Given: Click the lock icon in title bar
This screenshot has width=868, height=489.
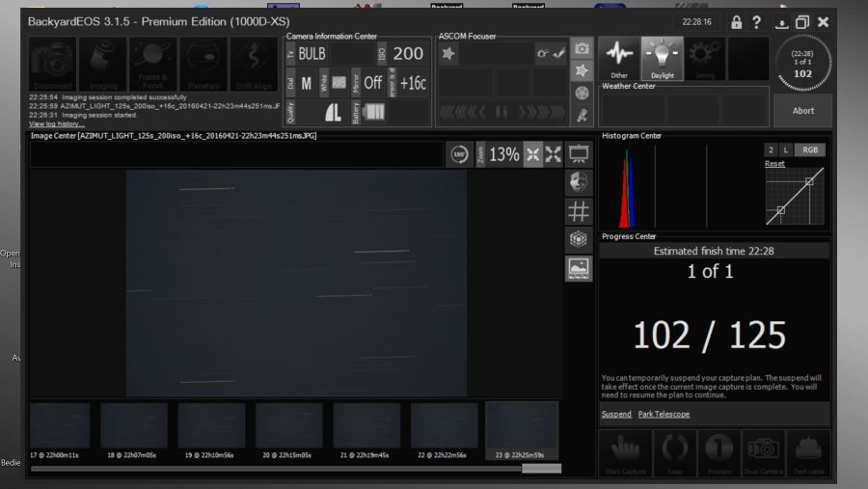Looking at the screenshot, I should pos(736,22).
